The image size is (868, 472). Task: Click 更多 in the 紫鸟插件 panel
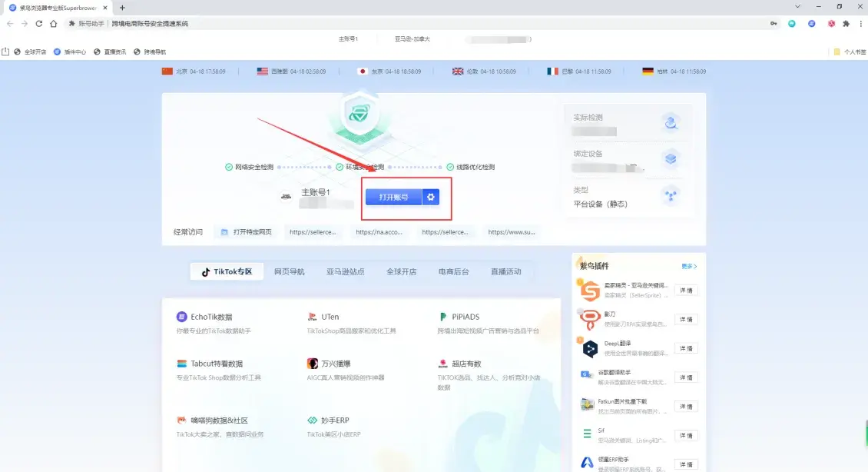coord(689,267)
